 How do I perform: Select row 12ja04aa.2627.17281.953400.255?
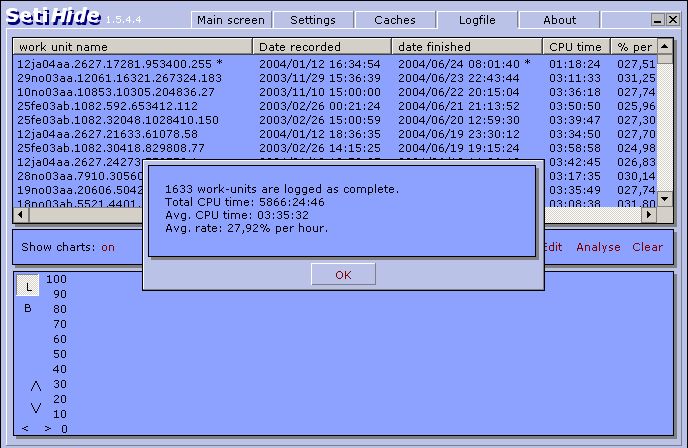[335, 64]
